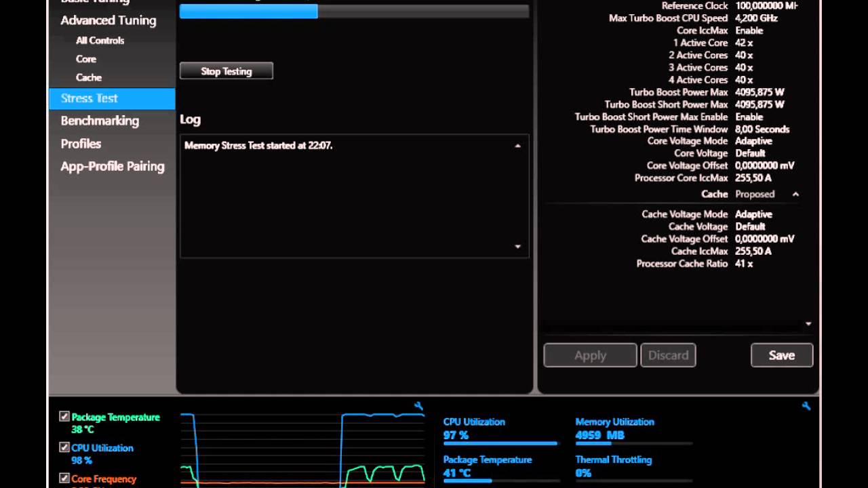Screen dimensions: 868x488
Task: Open graph settings wrench icon
Action: click(418, 406)
